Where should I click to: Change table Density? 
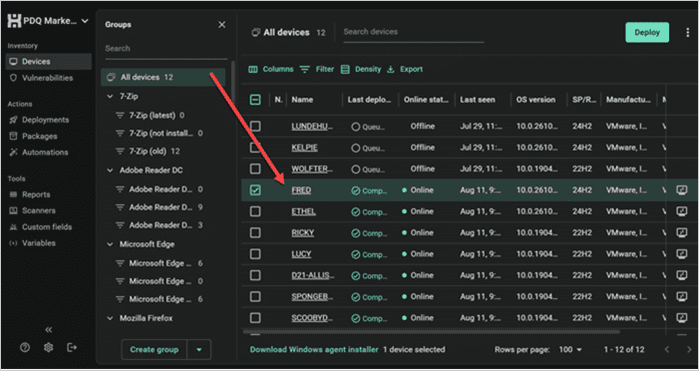click(361, 70)
